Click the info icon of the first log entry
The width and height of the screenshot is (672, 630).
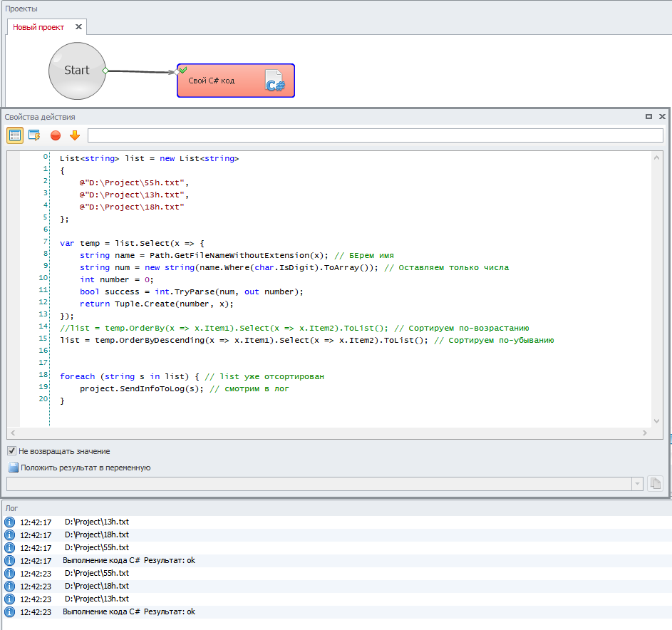[10, 522]
